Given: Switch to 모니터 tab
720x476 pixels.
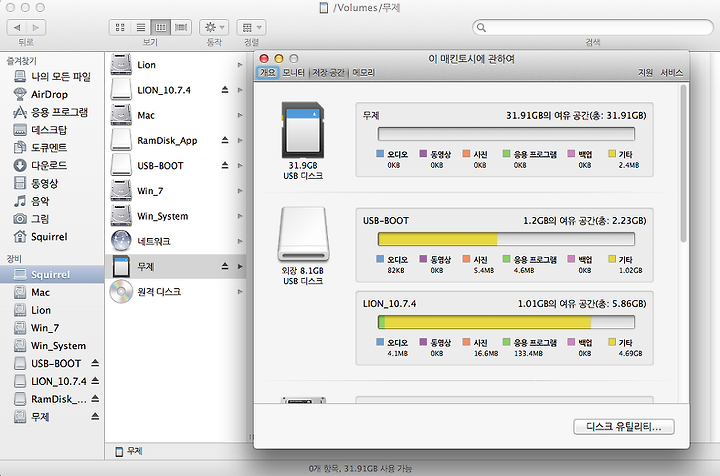Looking at the screenshot, I should (x=293, y=73).
